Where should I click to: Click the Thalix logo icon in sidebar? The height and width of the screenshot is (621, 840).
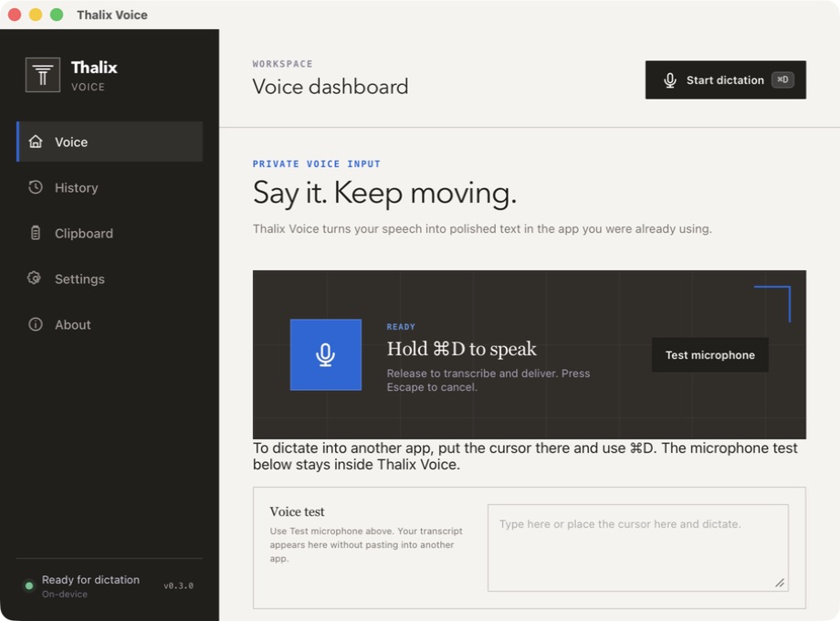43,75
